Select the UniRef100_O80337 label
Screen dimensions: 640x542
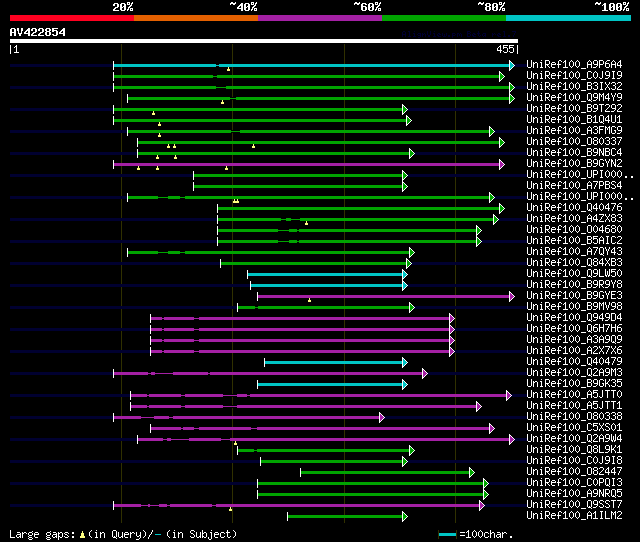(574, 142)
